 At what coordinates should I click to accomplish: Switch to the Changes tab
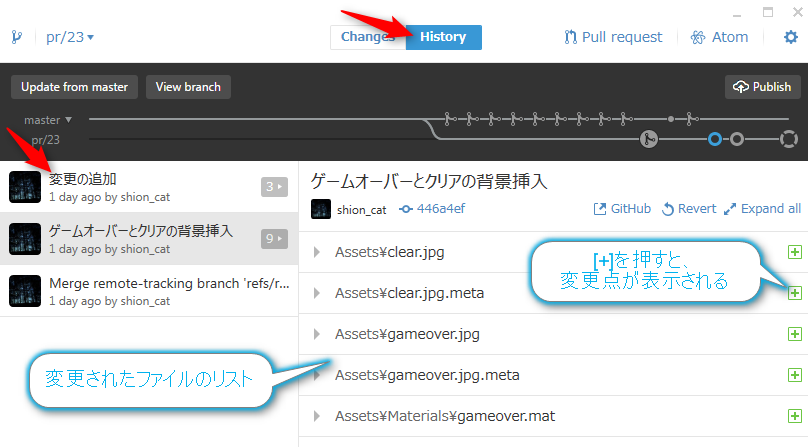tap(368, 37)
